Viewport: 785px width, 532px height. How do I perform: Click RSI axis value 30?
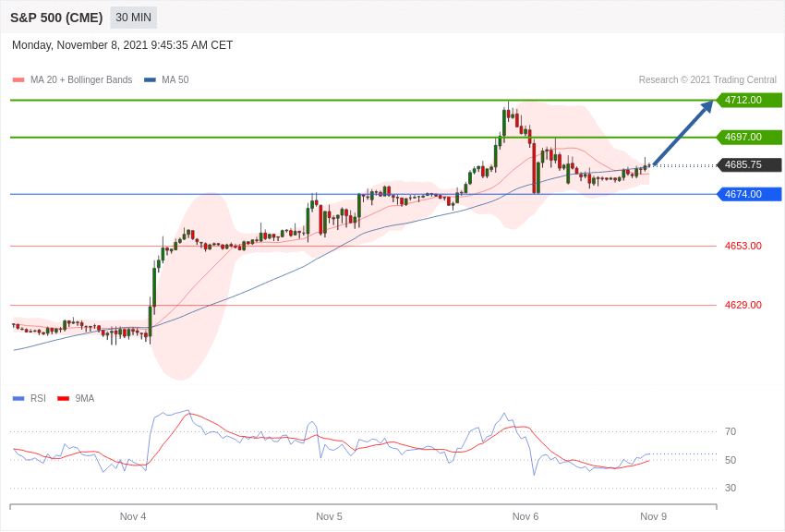pyautogui.click(x=731, y=488)
